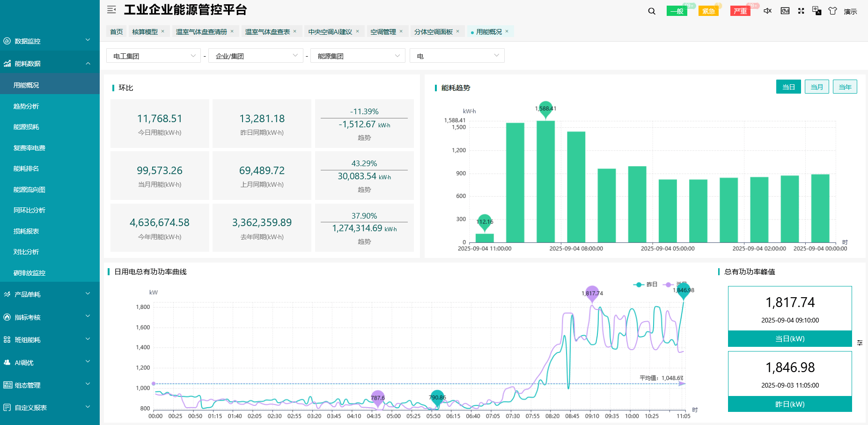Close the 空调管理 tab
This screenshot has width=868, height=425.
[x=401, y=31]
